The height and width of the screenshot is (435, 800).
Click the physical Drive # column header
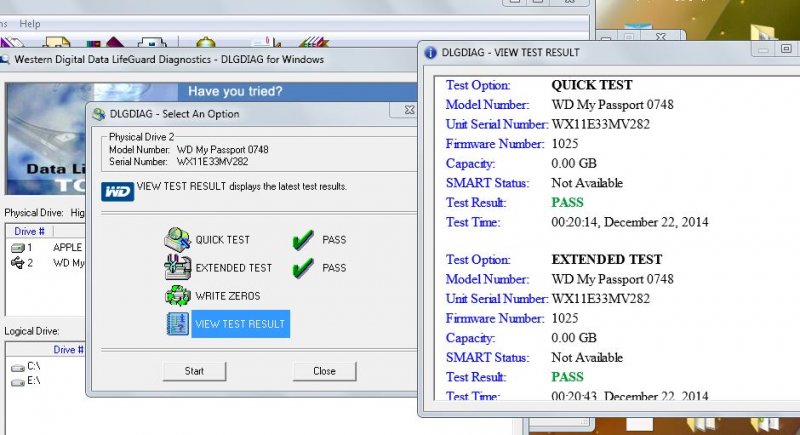point(29,232)
